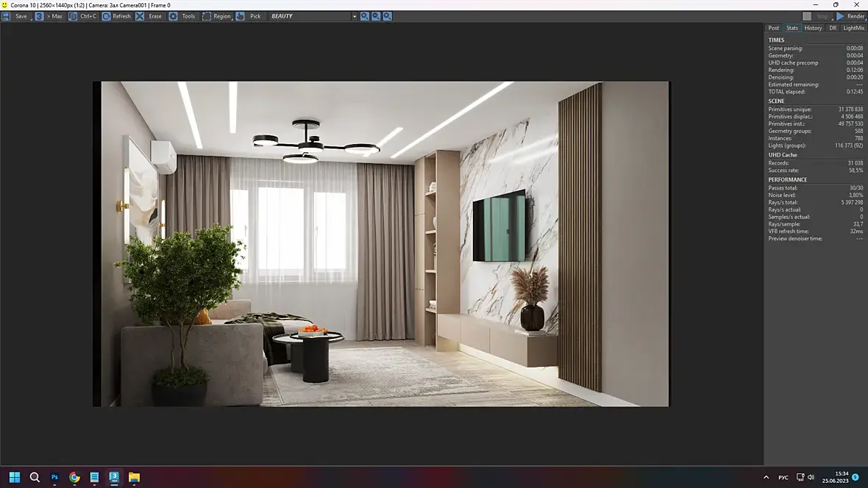Activate the Pick hand tool
Screen dimensions: 868x488
tap(248, 16)
